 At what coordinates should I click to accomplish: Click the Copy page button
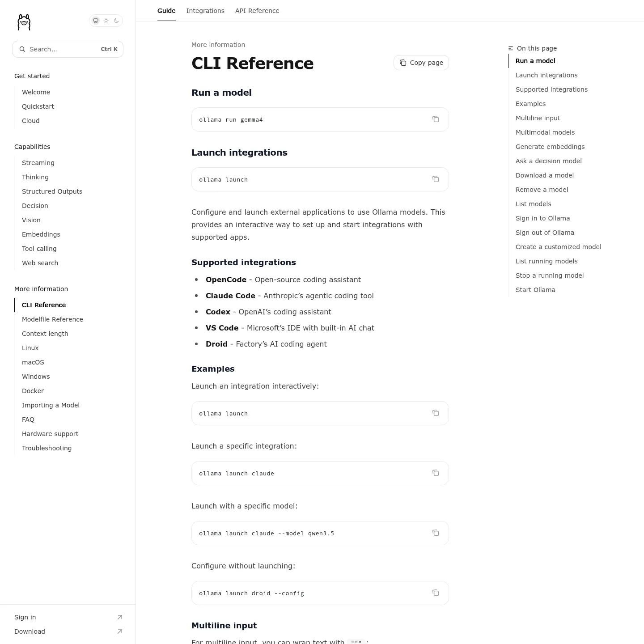pyautogui.click(x=421, y=63)
